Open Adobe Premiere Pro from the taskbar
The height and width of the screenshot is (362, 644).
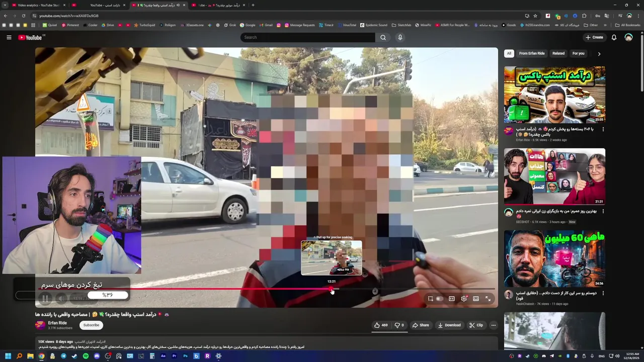pos(174,356)
